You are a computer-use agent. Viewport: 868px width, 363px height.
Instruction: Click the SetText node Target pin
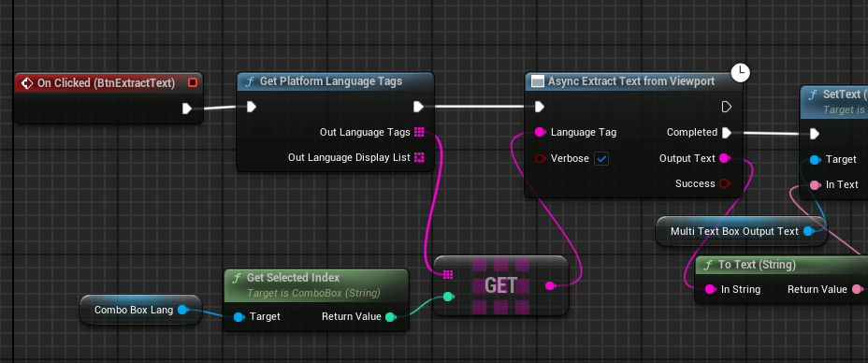click(x=815, y=160)
